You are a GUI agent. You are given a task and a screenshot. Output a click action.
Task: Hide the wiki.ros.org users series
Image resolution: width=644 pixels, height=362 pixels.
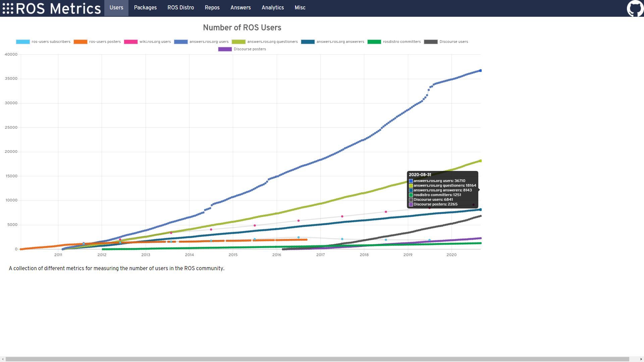[x=131, y=42]
